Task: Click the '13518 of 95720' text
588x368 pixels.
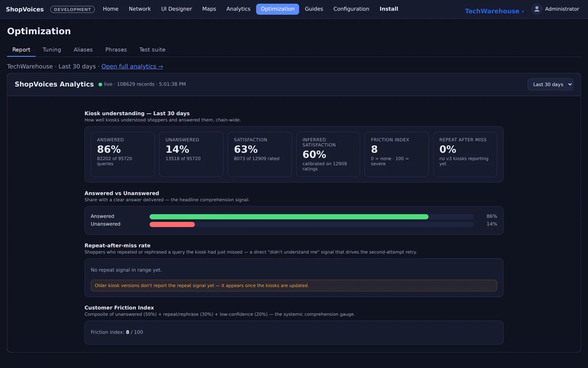Action: 183,159
